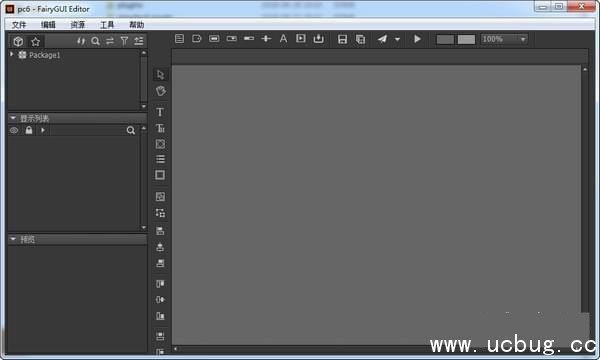Viewport: 600px width, 360px height.
Task: Click the create group tool
Action: pyautogui.click(x=160, y=197)
